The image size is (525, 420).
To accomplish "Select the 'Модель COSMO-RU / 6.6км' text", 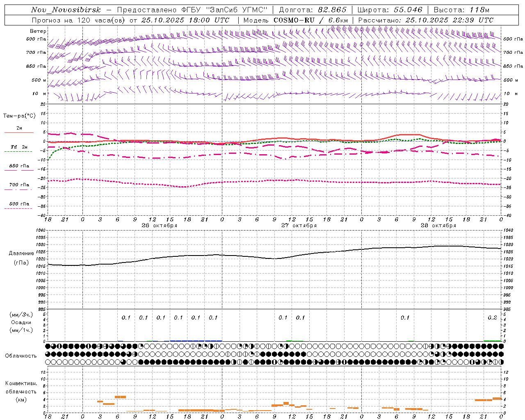I will coord(296,20).
